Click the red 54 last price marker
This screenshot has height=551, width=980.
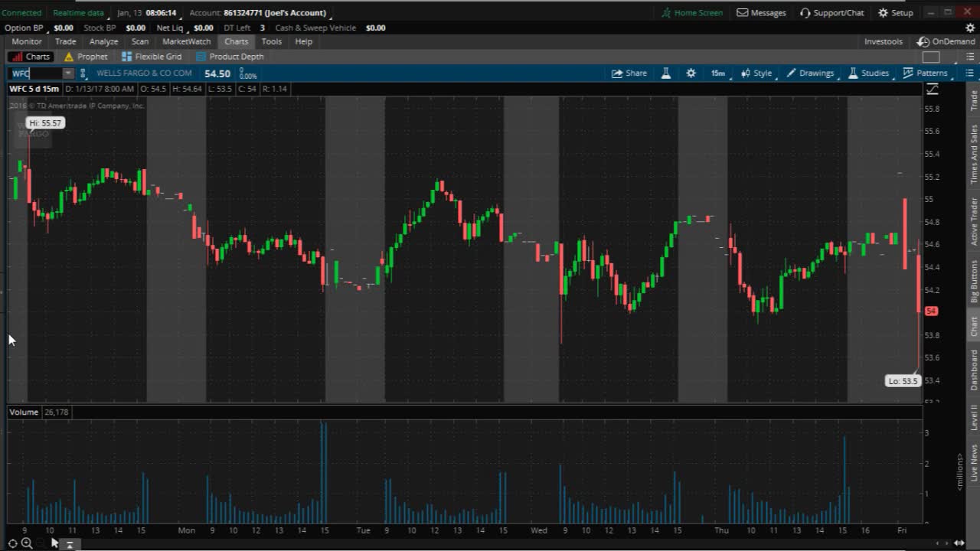point(932,311)
